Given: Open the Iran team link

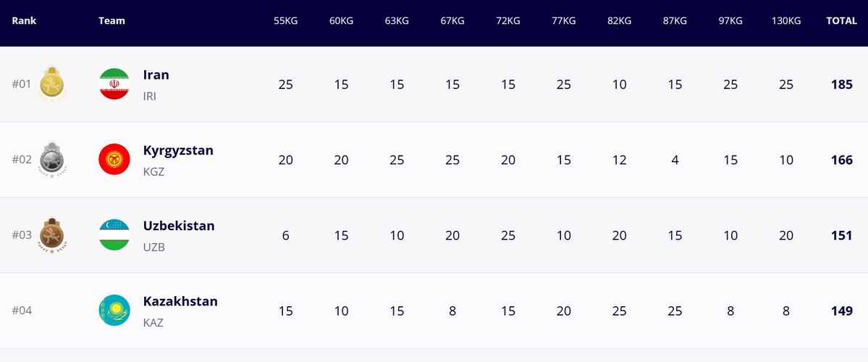Looking at the screenshot, I should [156, 75].
